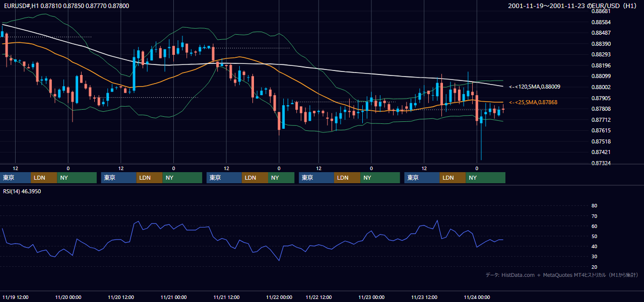
Task: Click the 0.87324 price axis label
Action: click(x=601, y=163)
